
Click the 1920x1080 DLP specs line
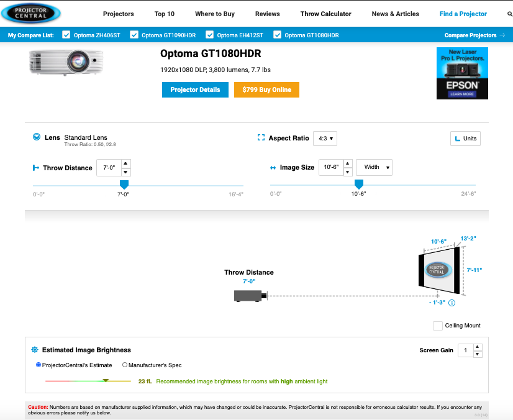click(x=216, y=70)
